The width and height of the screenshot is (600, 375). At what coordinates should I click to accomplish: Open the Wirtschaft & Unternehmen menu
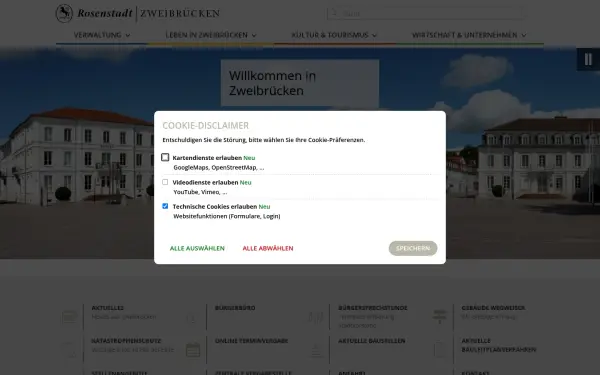point(465,35)
